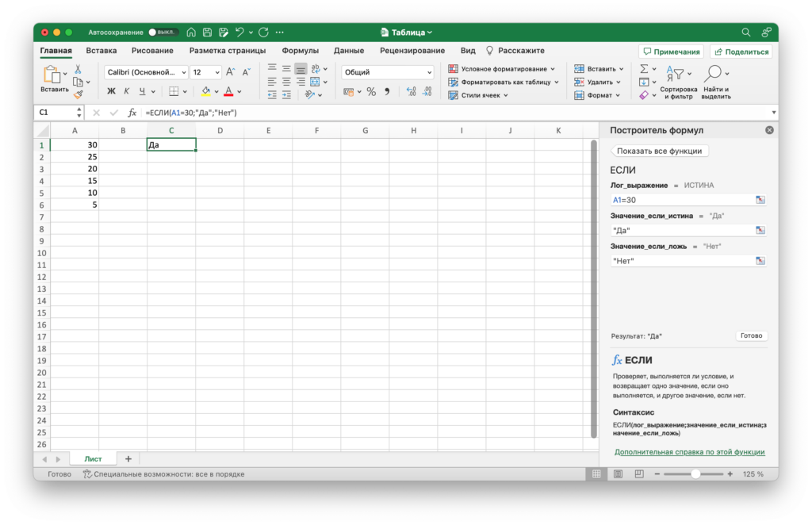Open the Рисование ribbon tab
This screenshot has height=525, width=812.
[152, 50]
